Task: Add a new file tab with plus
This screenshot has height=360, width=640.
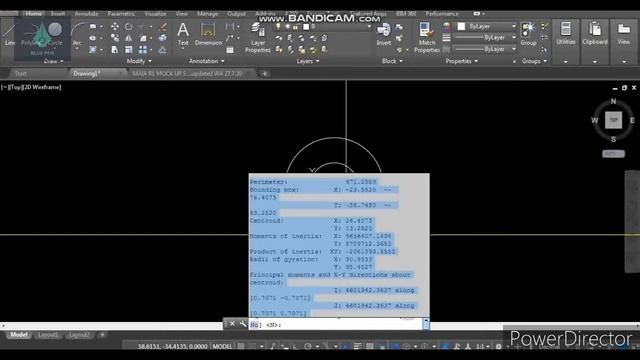Action: 264,73
